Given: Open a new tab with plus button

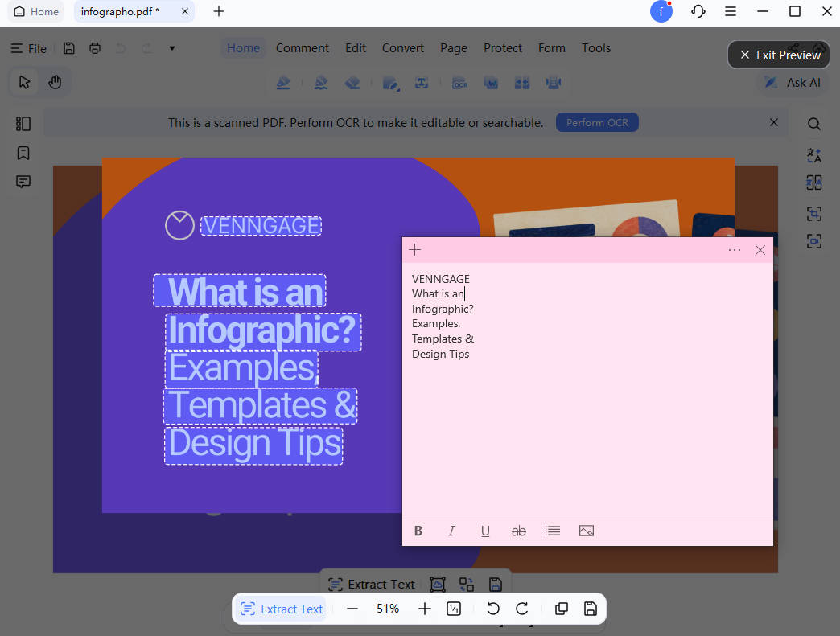Looking at the screenshot, I should coord(219,11).
